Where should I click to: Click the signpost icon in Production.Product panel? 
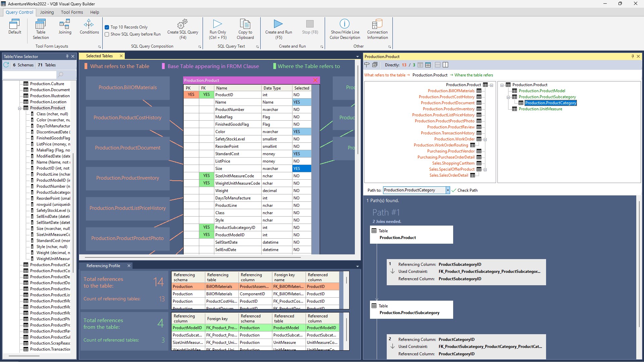coord(367,65)
